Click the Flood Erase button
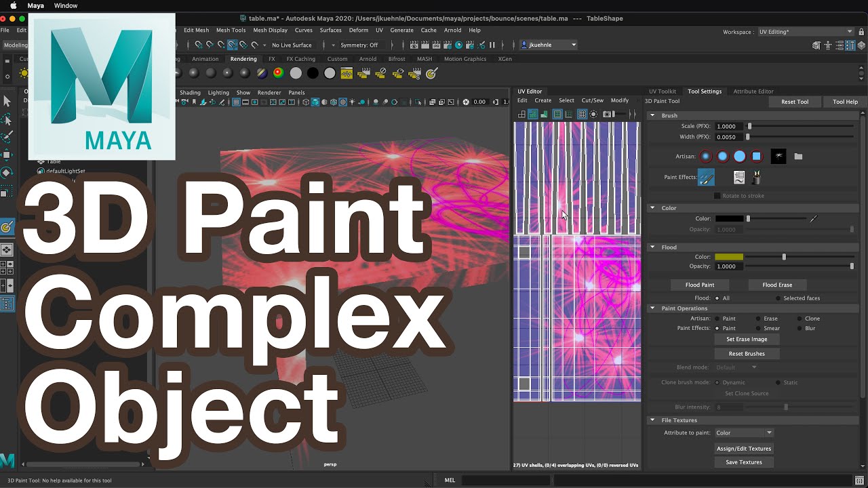868x488 pixels. pyautogui.click(x=777, y=285)
